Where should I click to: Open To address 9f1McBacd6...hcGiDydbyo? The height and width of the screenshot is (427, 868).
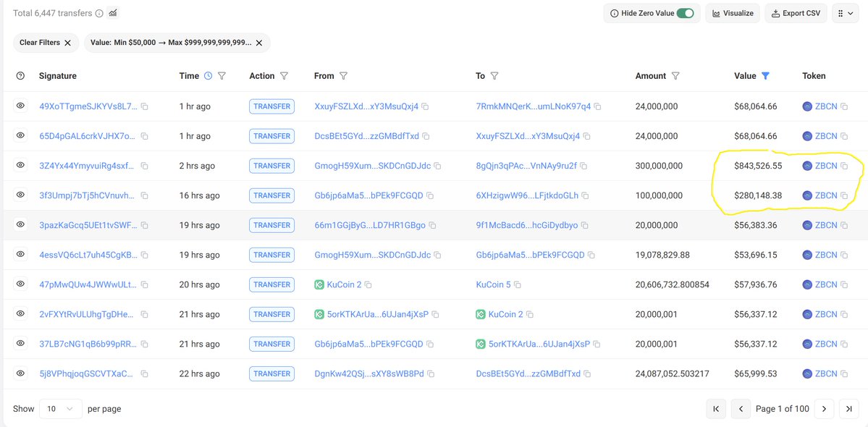point(527,225)
